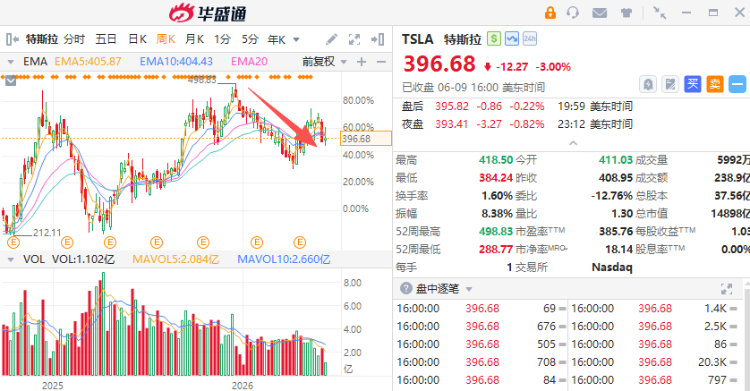Switch to the 5分 five-minute tab

[x=250, y=39]
